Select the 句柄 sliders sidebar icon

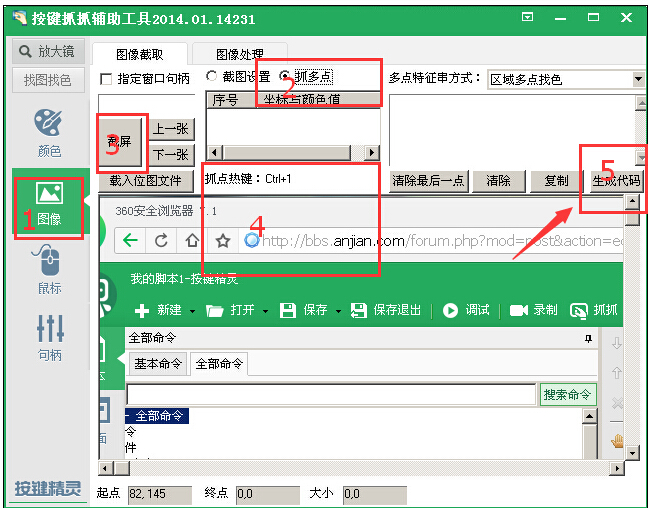point(50,338)
